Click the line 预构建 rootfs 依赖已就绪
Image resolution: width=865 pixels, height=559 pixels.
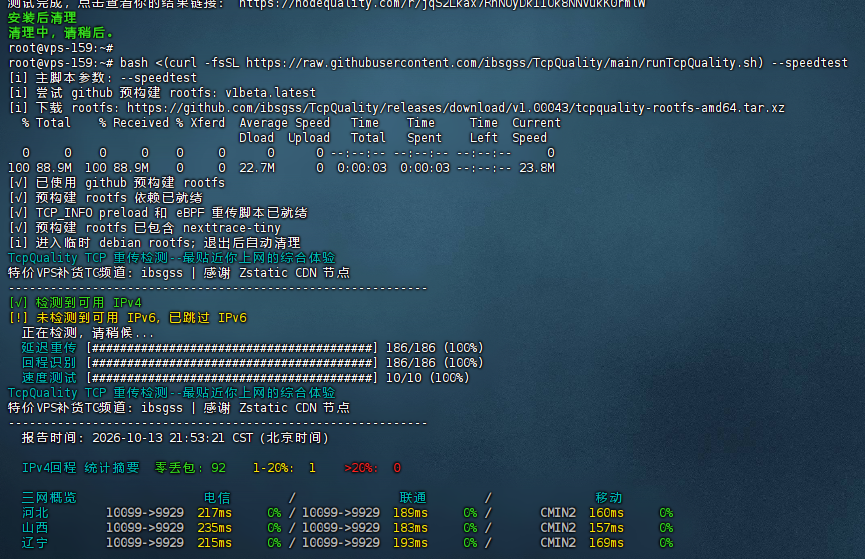click(106, 198)
